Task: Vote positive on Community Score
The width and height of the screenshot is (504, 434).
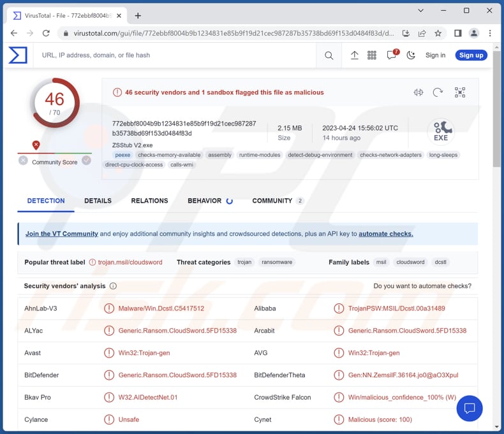Action: coord(86,161)
